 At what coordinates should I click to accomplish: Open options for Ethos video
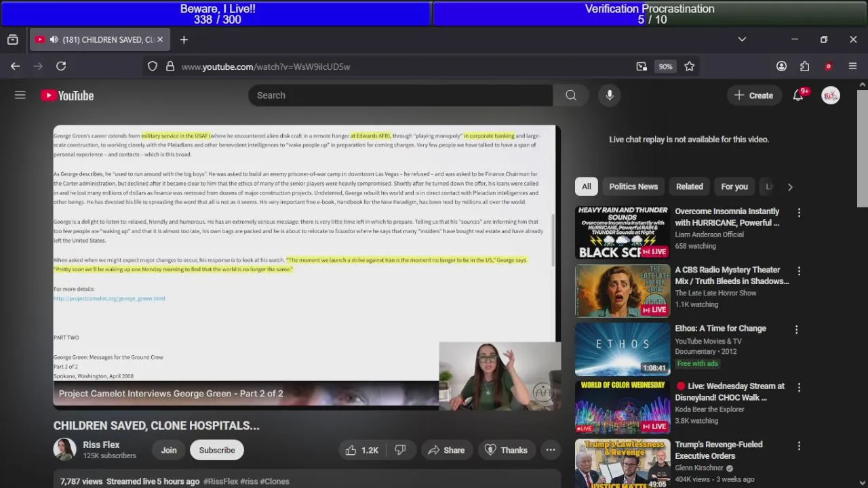tap(796, 329)
